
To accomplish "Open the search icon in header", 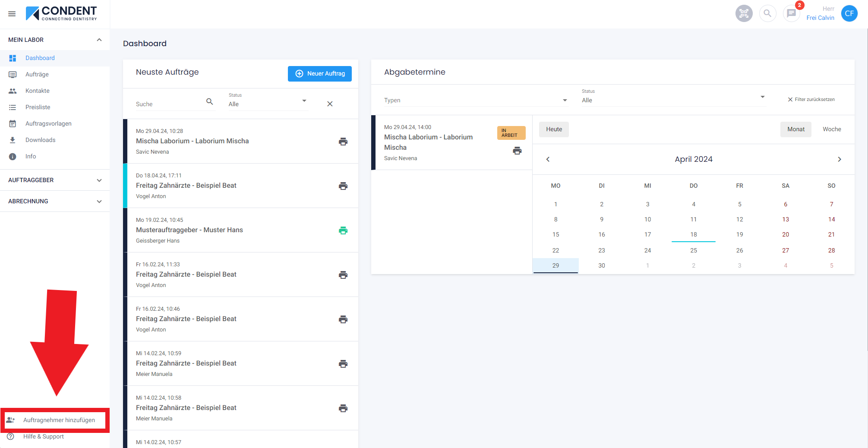I will (767, 13).
